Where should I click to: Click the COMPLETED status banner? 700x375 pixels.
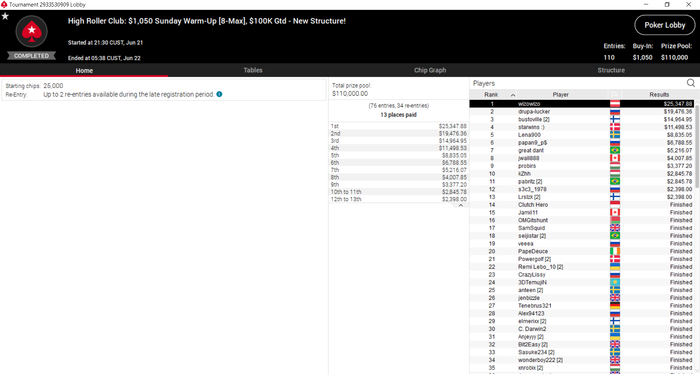tap(31, 56)
